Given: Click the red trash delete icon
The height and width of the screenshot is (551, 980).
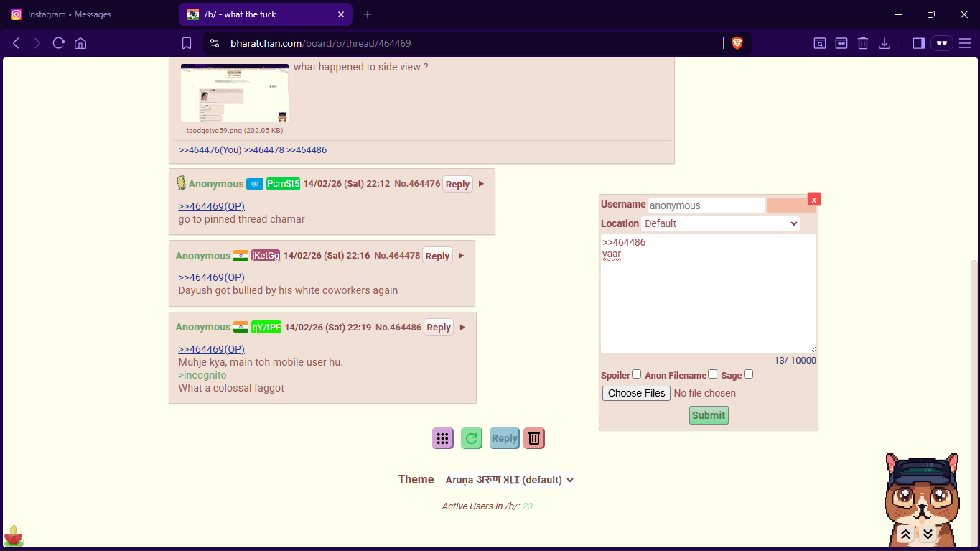Looking at the screenshot, I should pyautogui.click(x=533, y=438).
